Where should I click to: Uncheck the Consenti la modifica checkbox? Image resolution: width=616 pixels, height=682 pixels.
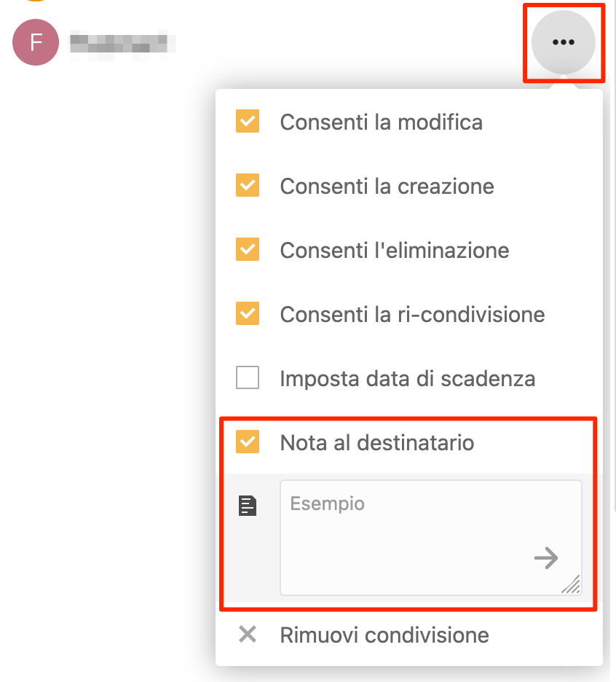click(x=248, y=121)
